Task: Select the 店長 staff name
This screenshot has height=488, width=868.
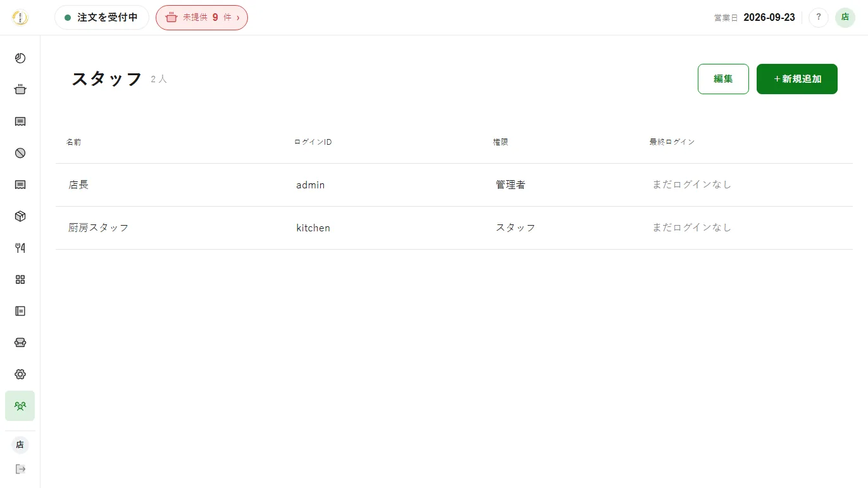Action: (x=78, y=185)
